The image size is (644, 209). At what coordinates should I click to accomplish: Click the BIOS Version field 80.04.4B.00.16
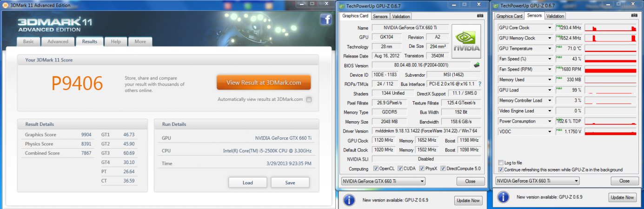click(421, 65)
